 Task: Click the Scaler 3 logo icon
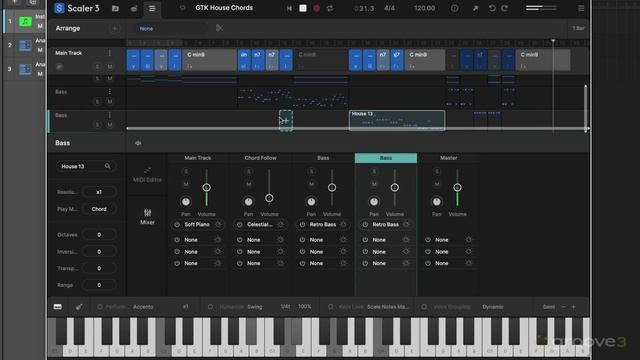coord(59,8)
